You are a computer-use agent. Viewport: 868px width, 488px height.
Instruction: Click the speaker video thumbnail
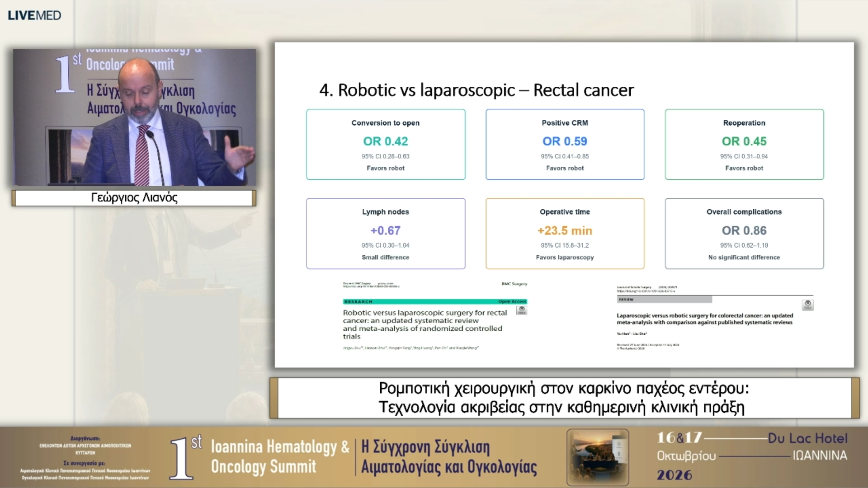click(x=134, y=117)
